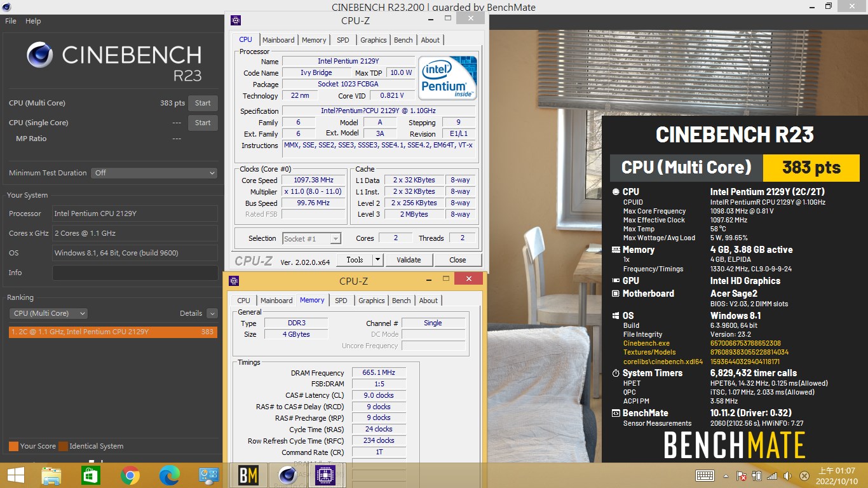Open the Tools dropdown arrow
The image size is (868, 488).
377,259
